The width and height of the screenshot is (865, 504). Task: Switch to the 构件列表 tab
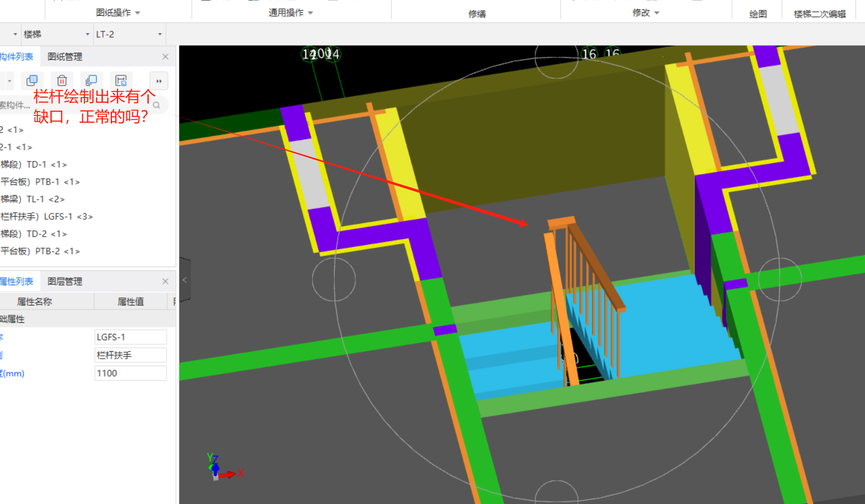(17, 57)
